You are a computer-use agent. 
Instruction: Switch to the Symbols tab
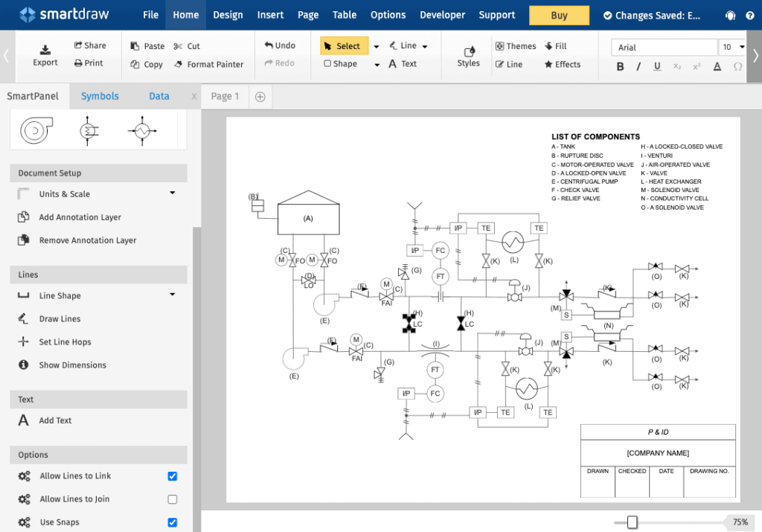point(100,96)
